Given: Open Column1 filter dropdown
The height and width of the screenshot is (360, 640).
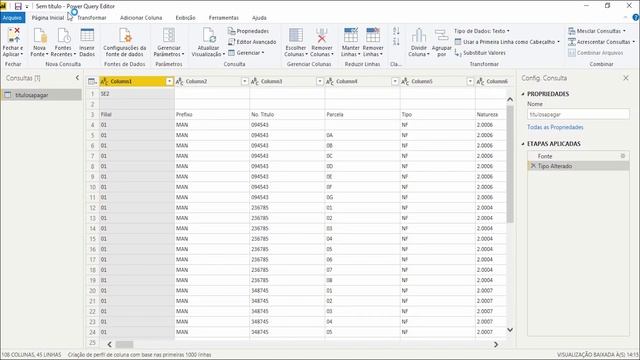Looking at the screenshot, I should click(x=169, y=81).
